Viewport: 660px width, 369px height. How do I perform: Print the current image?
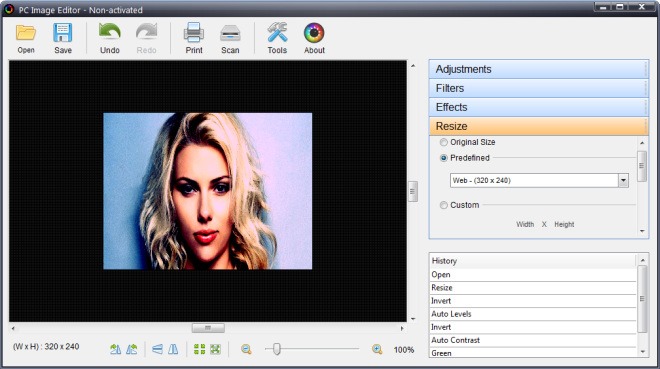tap(194, 39)
